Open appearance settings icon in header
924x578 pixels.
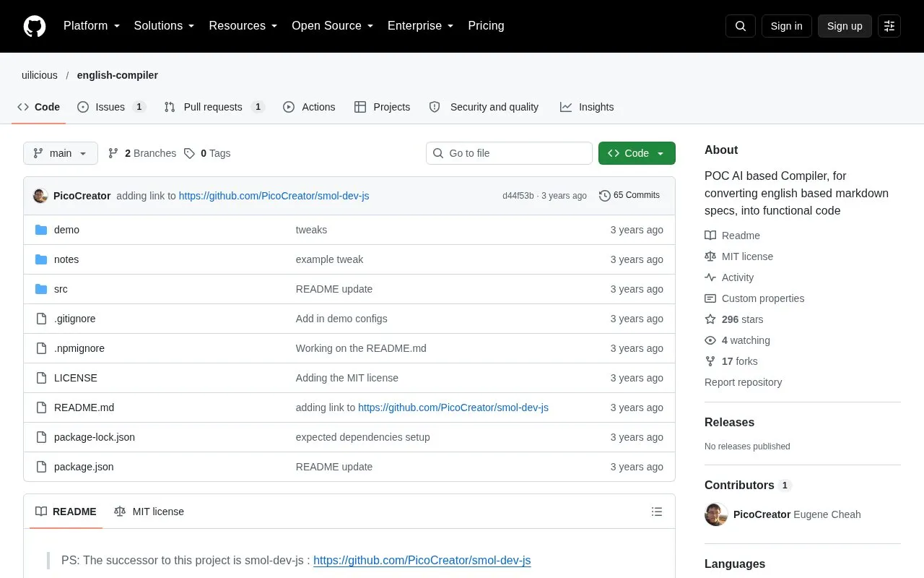tap(889, 26)
